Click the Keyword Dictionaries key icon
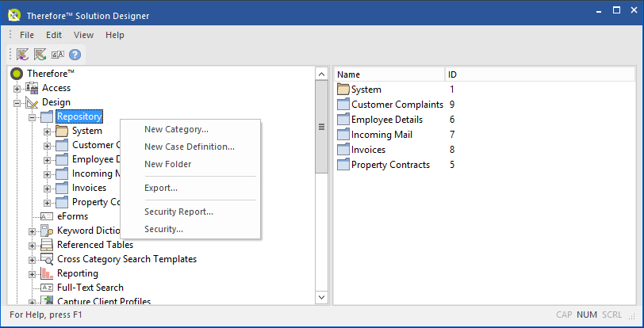Screen dimensions: 644x328 [47, 231]
